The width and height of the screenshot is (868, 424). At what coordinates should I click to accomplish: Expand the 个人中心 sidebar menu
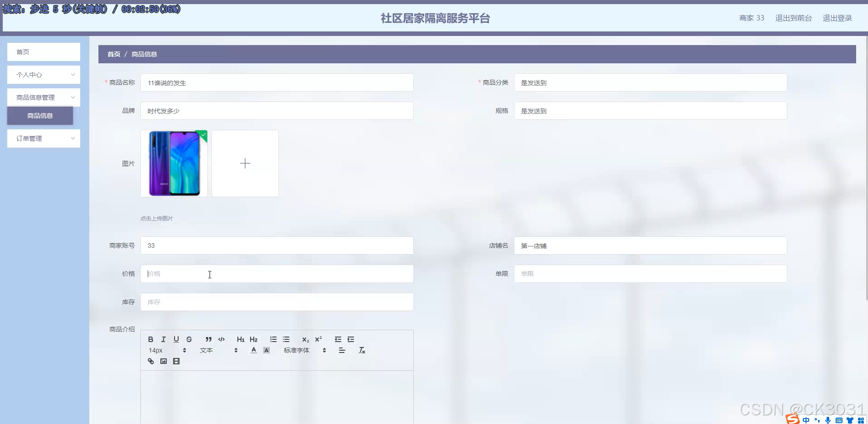(x=44, y=75)
